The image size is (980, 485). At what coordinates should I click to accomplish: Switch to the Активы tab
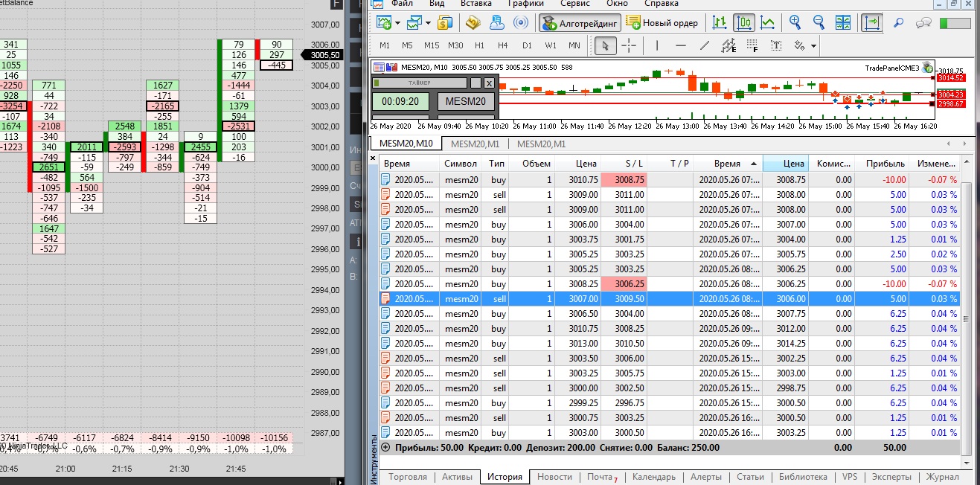(x=457, y=477)
